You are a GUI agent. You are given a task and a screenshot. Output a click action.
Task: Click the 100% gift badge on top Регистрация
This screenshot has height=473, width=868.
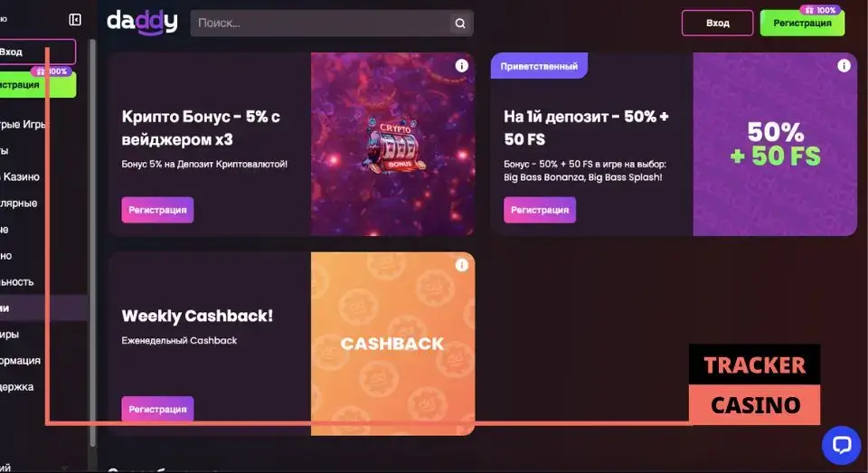tap(820, 10)
